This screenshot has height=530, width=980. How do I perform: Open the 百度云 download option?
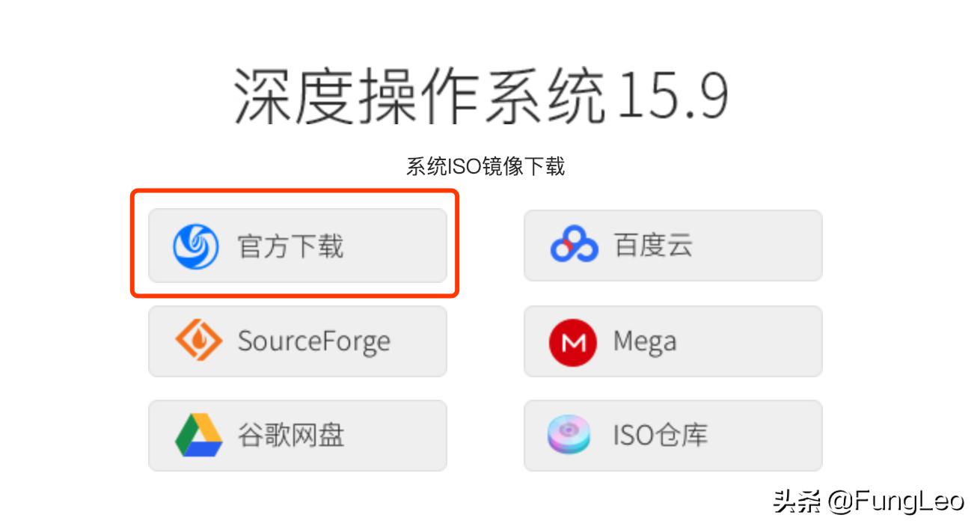pos(672,245)
